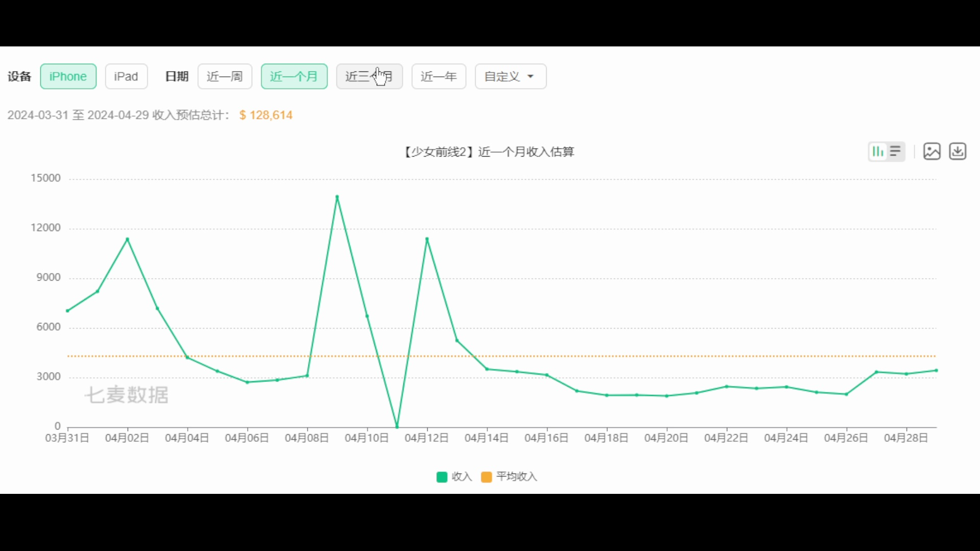Select iPhone device filter
The height and width of the screenshot is (551, 980).
[68, 77]
